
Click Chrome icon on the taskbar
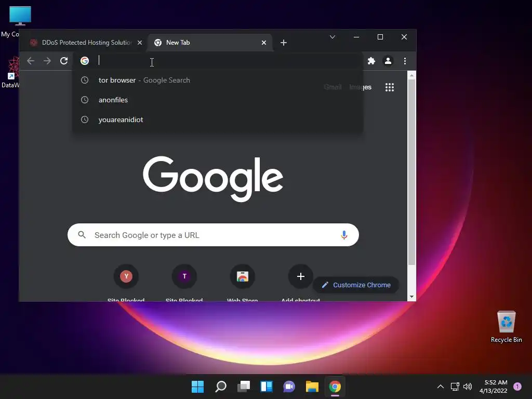335,387
